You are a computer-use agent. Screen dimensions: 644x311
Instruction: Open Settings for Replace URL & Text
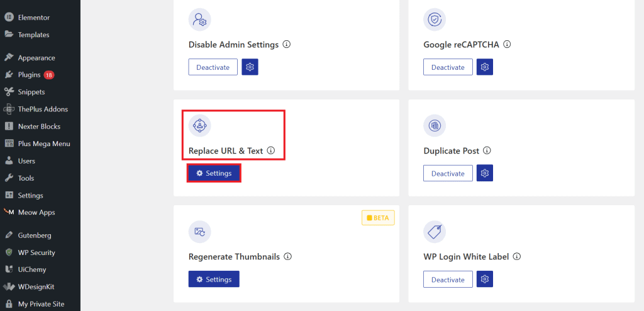click(x=214, y=173)
